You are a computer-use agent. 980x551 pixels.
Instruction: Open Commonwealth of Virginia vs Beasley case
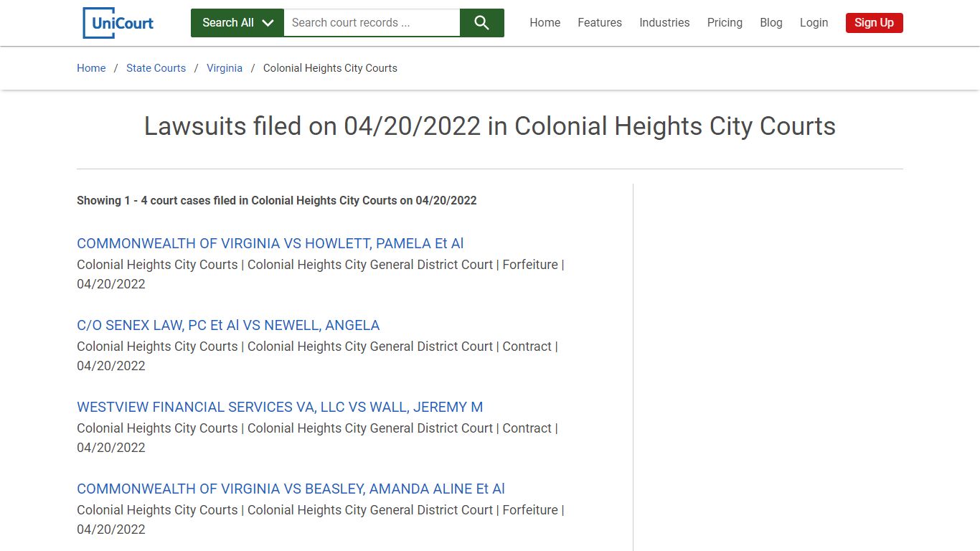[x=291, y=489]
